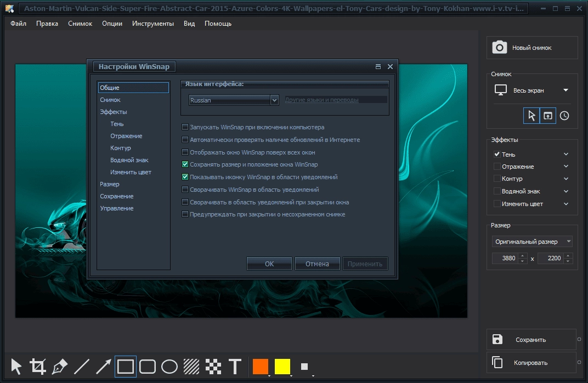Click the monitor icon for full screen mode
Viewport: 588px width, 383px height.
coord(501,90)
